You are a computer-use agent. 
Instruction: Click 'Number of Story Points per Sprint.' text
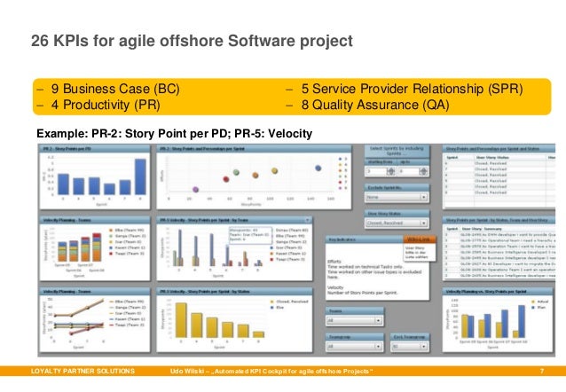coord(363,293)
